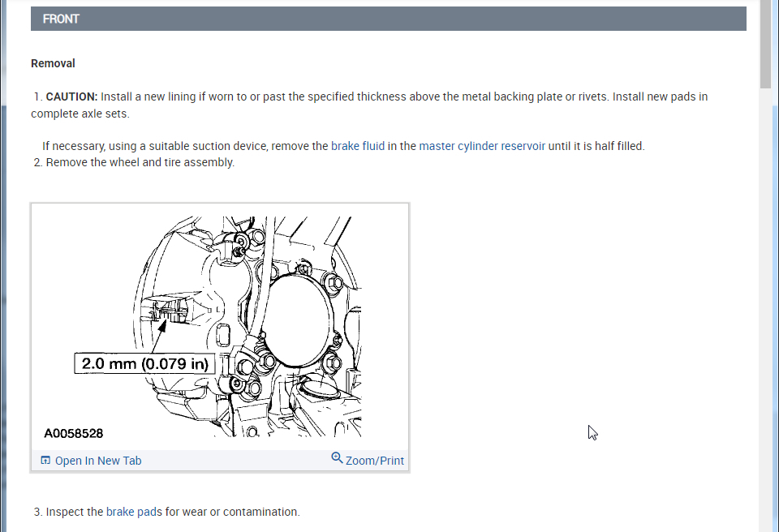Viewport: 779px width, 532px height.
Task: Click the Removal heading text
Action: click(x=53, y=63)
